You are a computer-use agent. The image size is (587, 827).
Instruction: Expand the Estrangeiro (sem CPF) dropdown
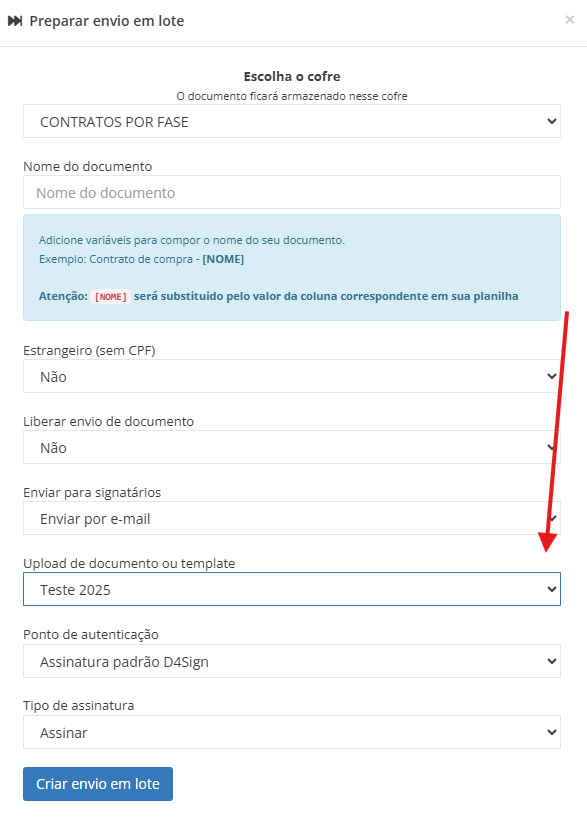tap(292, 376)
